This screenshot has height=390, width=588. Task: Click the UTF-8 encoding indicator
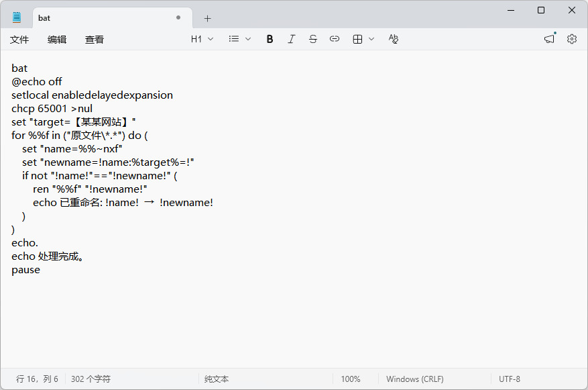point(510,379)
